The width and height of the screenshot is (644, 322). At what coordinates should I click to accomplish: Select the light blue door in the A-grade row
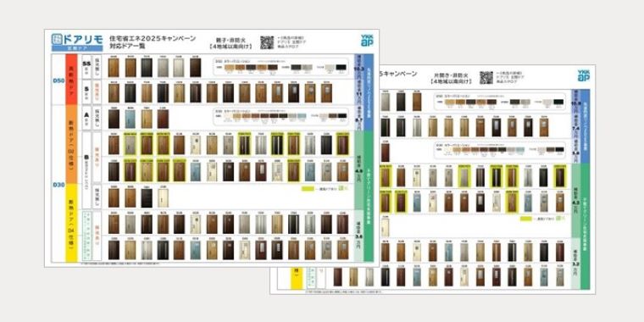click(130, 119)
